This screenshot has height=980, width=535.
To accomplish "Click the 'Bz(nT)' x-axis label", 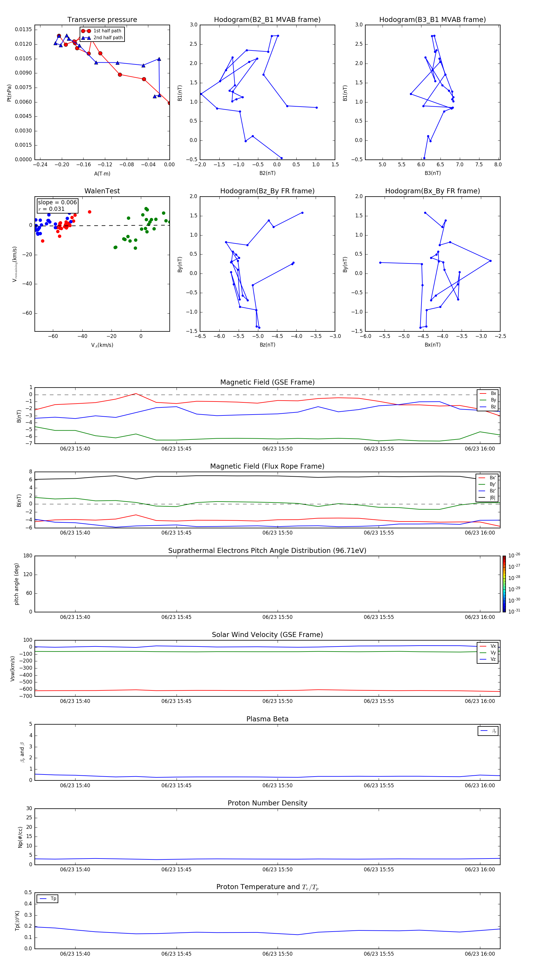I will tap(267, 345).
